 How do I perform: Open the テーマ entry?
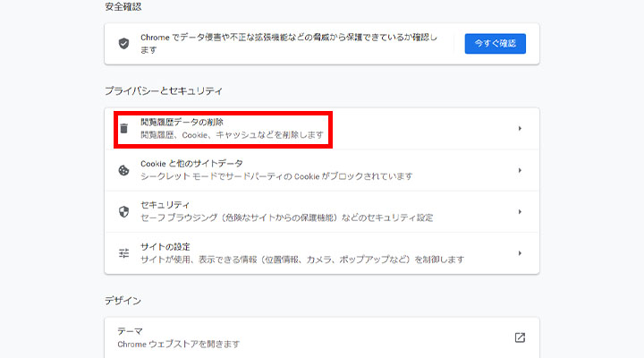[x=130, y=330]
